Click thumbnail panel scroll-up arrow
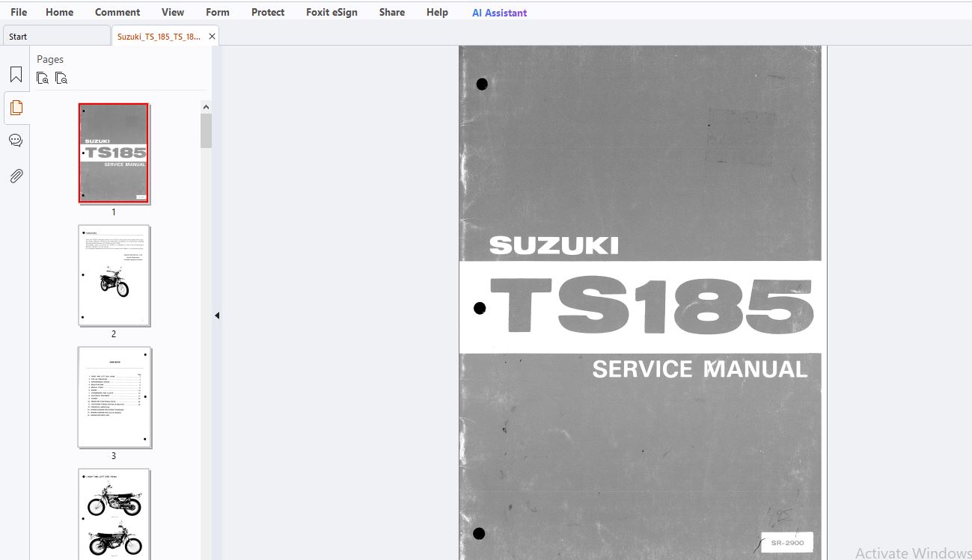The height and width of the screenshot is (560, 972). click(x=206, y=107)
